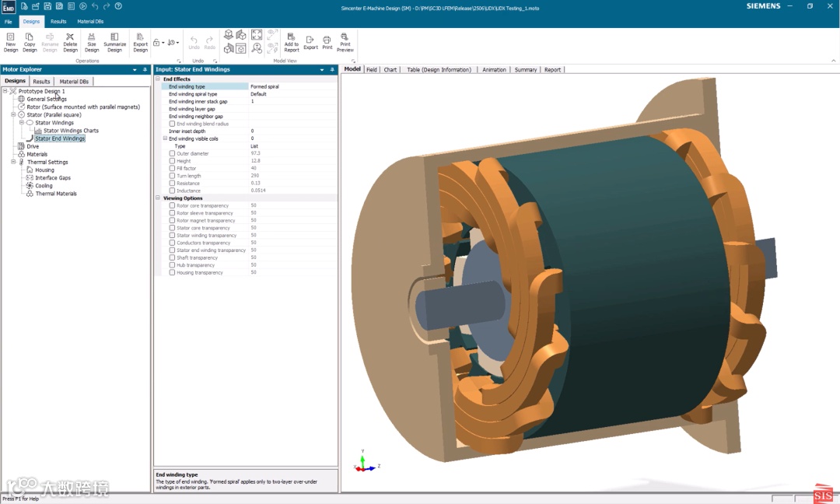Viewport: 840px width, 504px height.
Task: Switch to the Results ribbon tab
Action: pos(58,22)
